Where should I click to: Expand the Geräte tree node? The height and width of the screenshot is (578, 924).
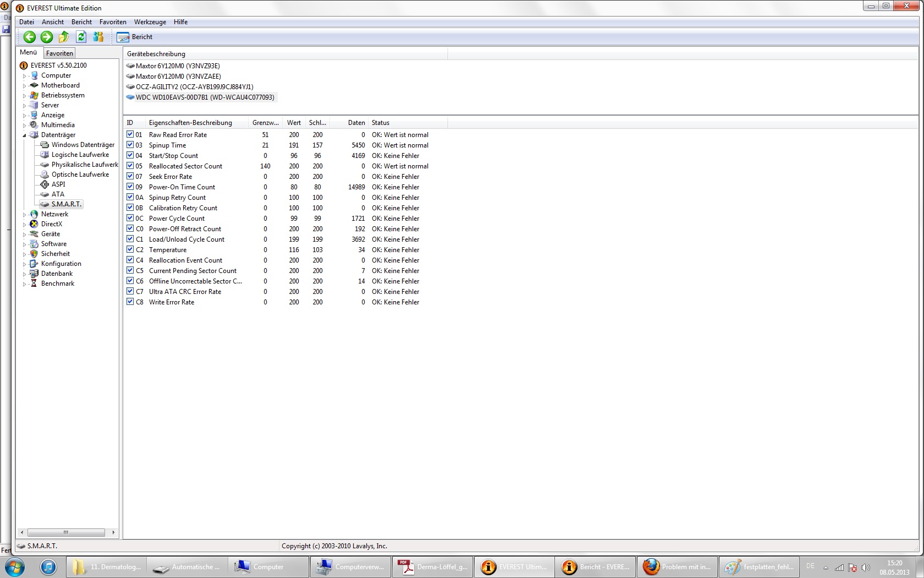24,235
